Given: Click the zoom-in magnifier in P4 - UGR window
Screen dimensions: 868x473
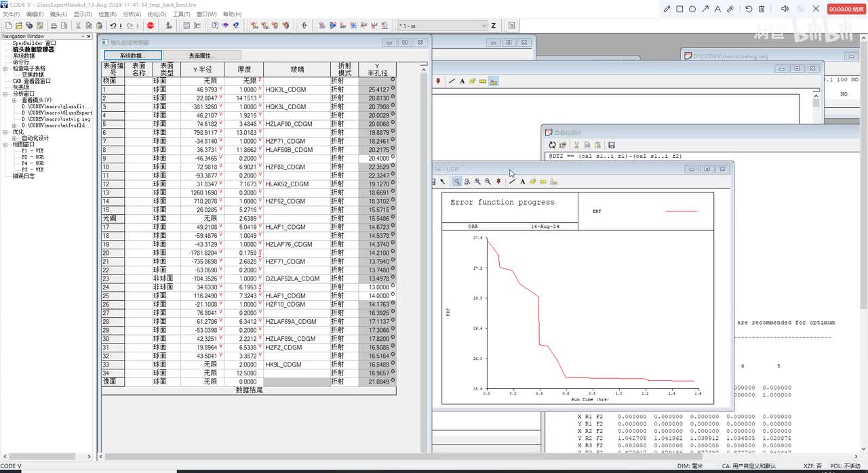Looking at the screenshot, I should click(477, 182).
